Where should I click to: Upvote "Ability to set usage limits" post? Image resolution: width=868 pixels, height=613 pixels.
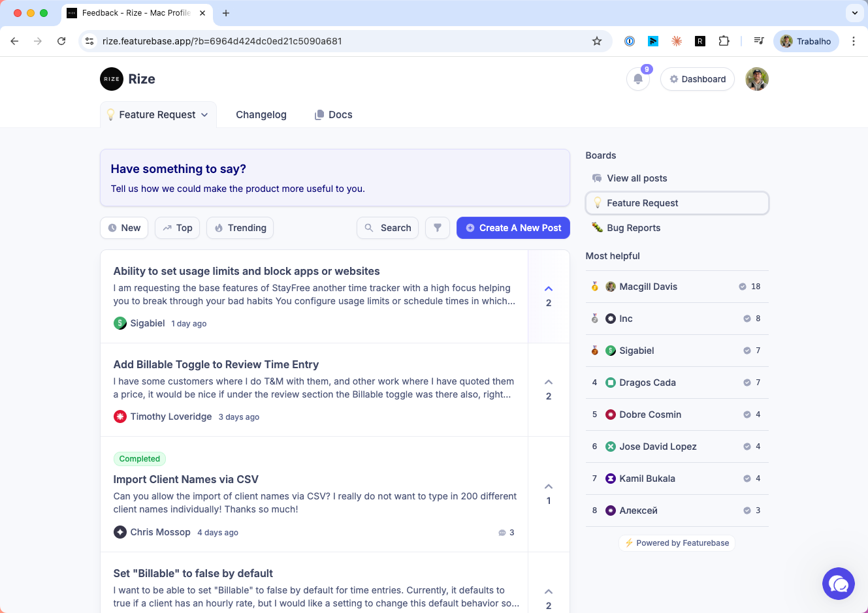[548, 289]
